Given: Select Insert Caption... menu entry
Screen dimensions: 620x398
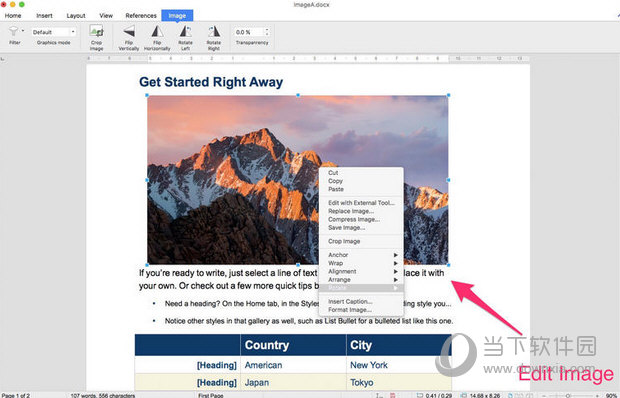Looking at the screenshot, I should (361, 302).
